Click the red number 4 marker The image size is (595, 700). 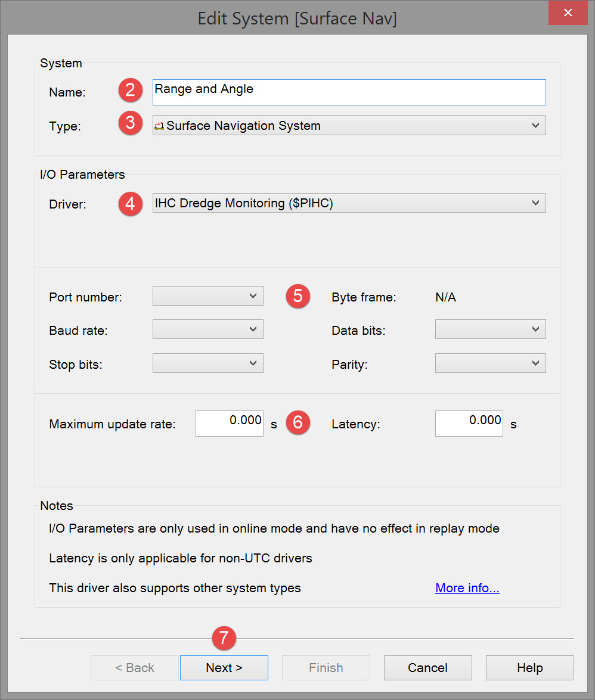[x=131, y=204]
